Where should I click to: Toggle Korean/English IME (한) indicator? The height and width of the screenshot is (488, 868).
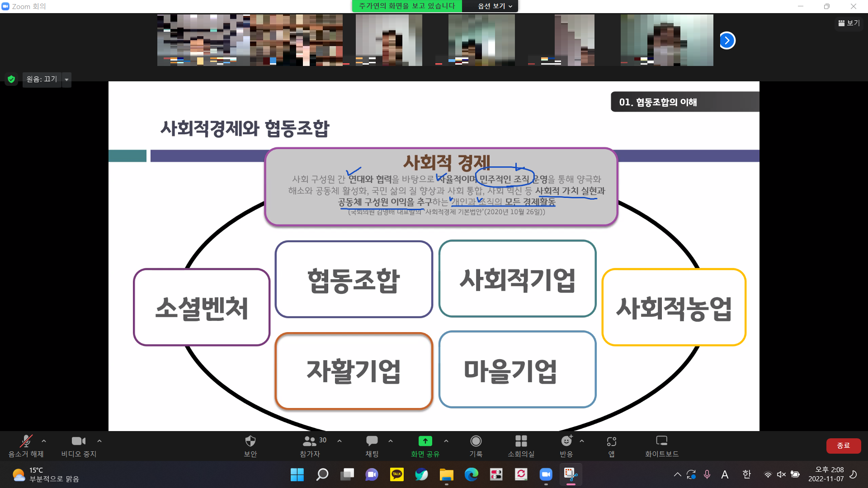point(746,474)
